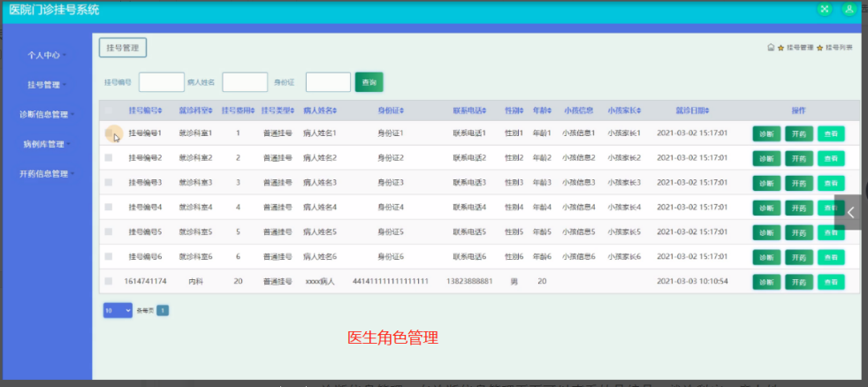Sort by 就诊科室 column arrows
Viewport: 868px width, 387px height.
click(x=211, y=110)
